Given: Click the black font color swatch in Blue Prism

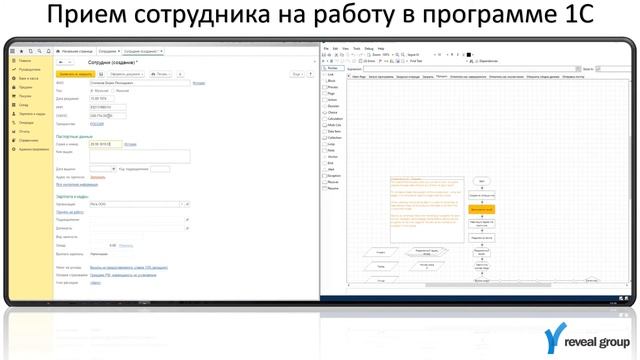Looking at the screenshot, I should click(469, 54).
